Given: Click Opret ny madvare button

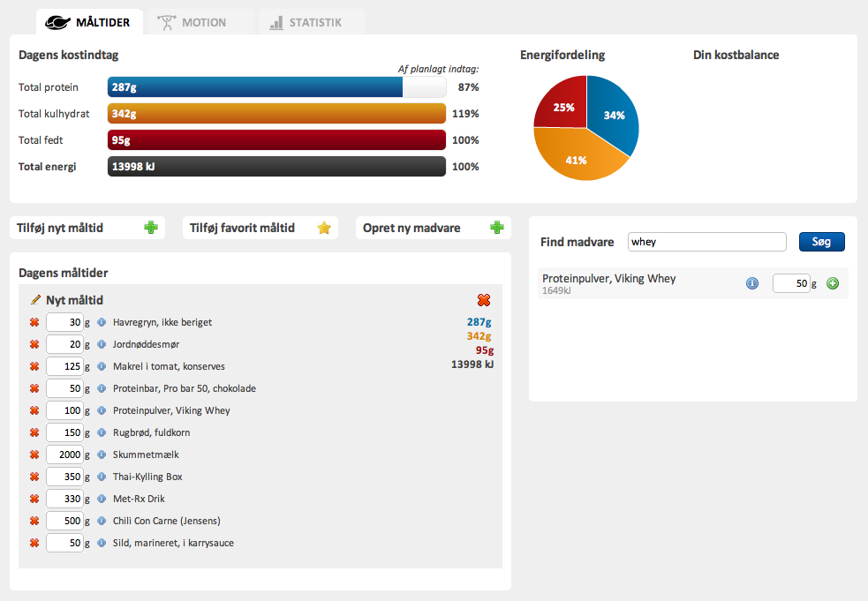Looking at the screenshot, I should [433, 228].
